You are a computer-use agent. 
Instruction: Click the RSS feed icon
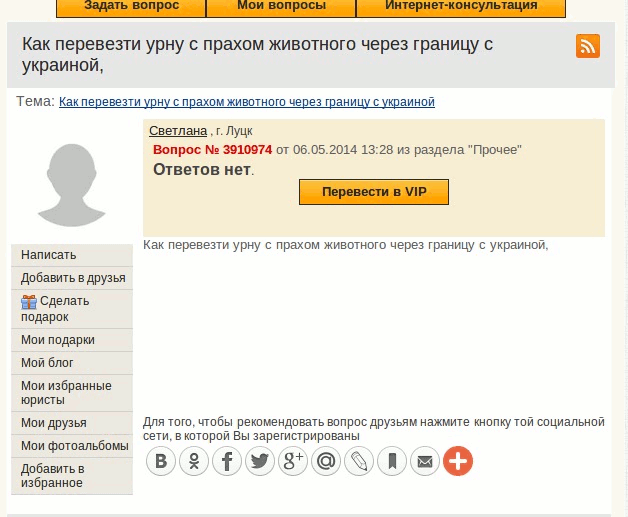tap(588, 46)
